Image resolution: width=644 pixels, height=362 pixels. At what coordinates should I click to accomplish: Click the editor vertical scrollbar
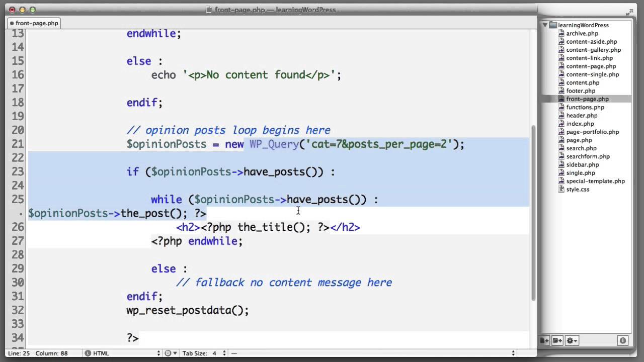pos(533,211)
